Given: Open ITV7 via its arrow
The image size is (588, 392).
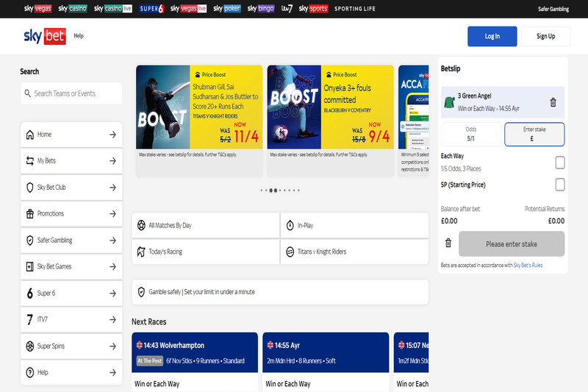Looking at the screenshot, I should (x=112, y=320).
